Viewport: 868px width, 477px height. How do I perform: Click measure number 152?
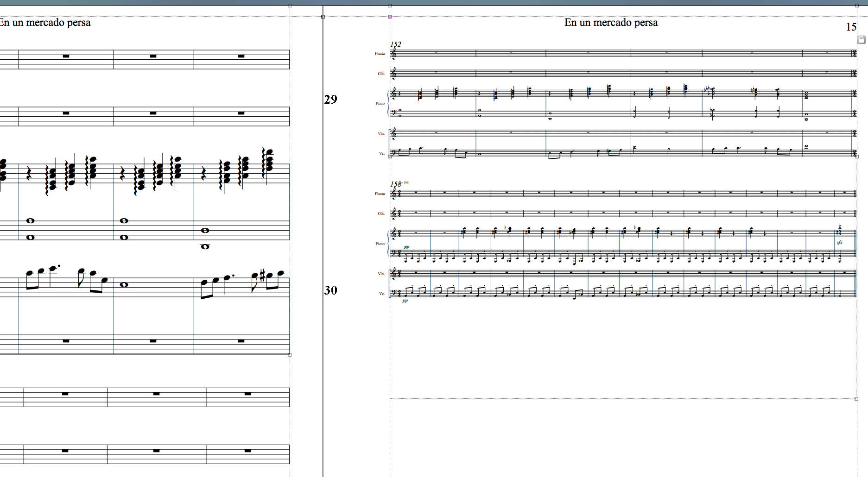click(x=396, y=44)
